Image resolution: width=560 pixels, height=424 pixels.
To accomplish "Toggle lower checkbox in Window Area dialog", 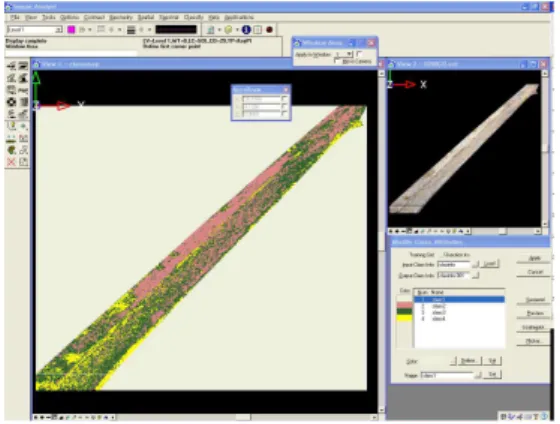I will pyautogui.click(x=337, y=61).
